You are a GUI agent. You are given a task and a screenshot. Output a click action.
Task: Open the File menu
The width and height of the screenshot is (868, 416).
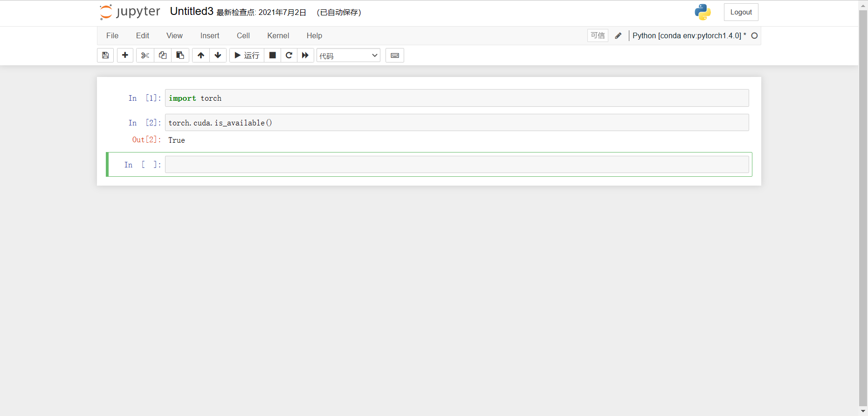click(112, 36)
